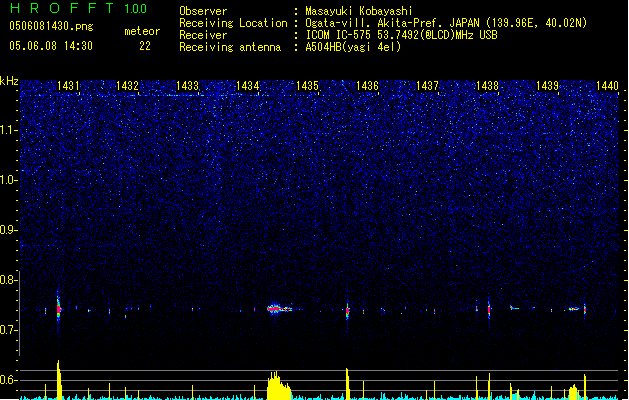Click the 1440 time axis marker
The width and height of the screenshot is (629, 400).
tap(607, 86)
